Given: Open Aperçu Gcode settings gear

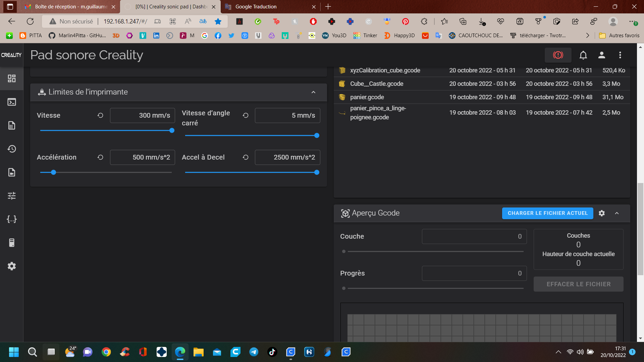Looking at the screenshot, I should click(x=602, y=213).
